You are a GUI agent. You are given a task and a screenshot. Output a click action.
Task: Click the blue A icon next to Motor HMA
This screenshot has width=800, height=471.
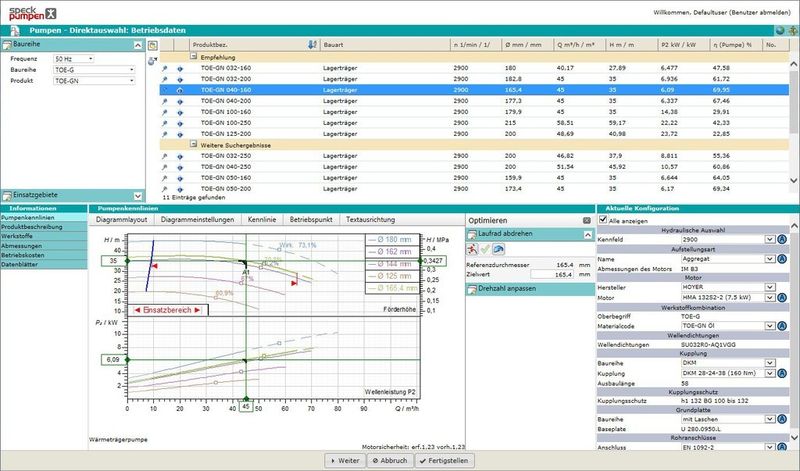782,298
